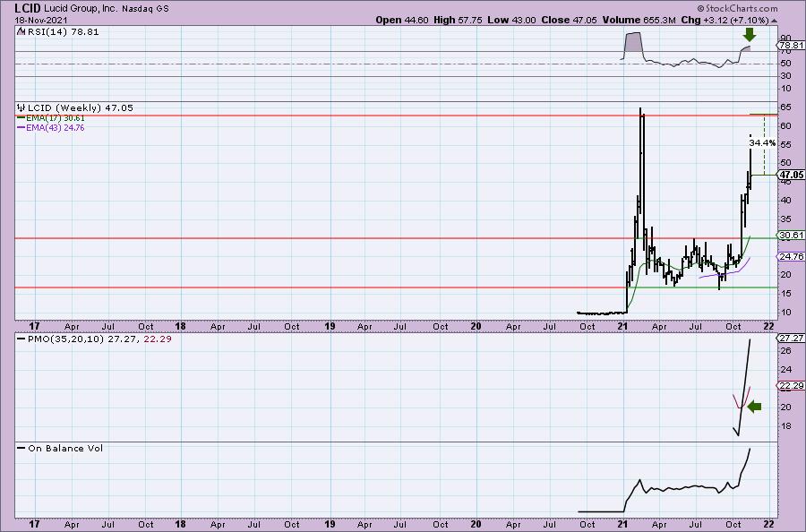Screen dimensions: 806x532
Task: Click the Open 44.60 value
Action: pos(401,20)
